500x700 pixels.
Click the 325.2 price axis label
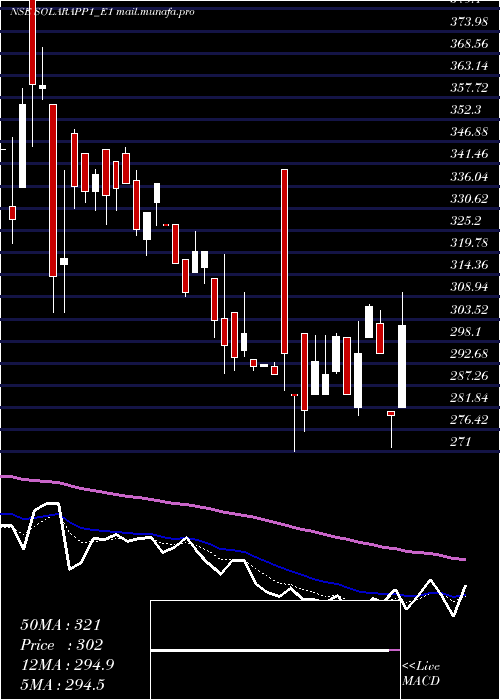pyautogui.click(x=466, y=221)
